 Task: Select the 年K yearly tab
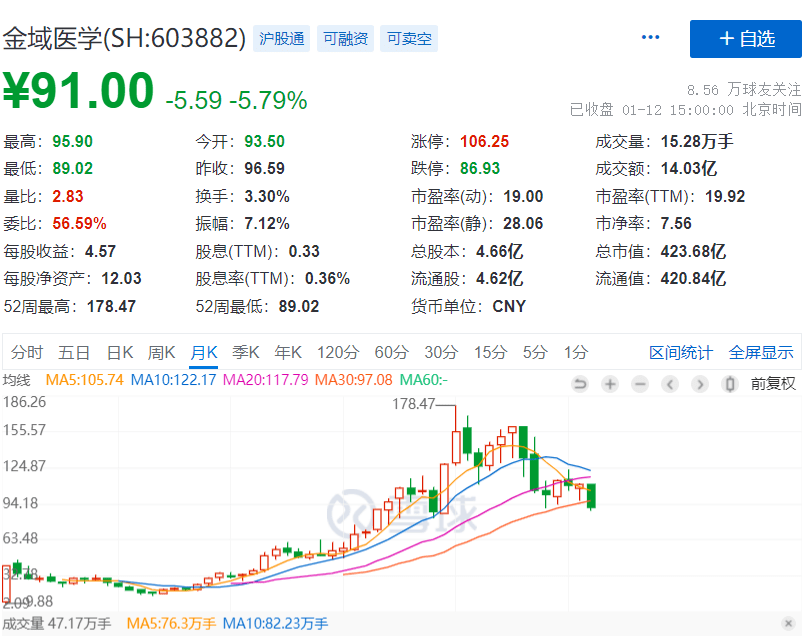click(x=288, y=352)
